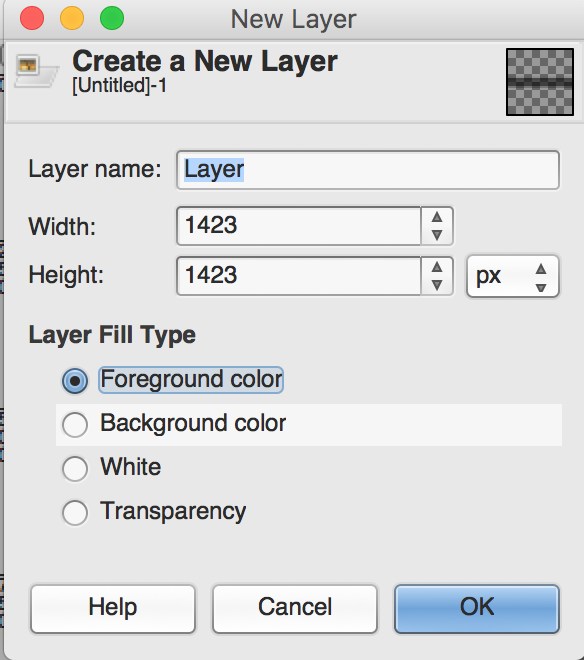The image size is (584, 660).
Task: Click the new layer icon in header
Action: (36, 71)
